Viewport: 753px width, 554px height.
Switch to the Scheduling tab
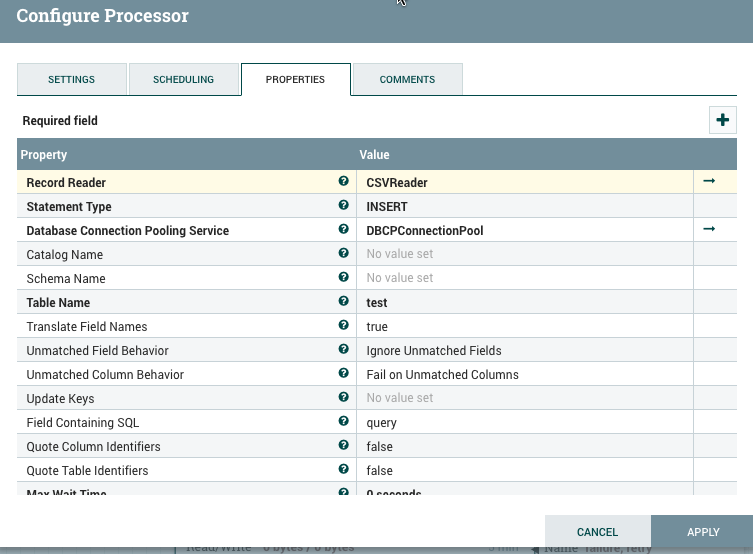(184, 80)
